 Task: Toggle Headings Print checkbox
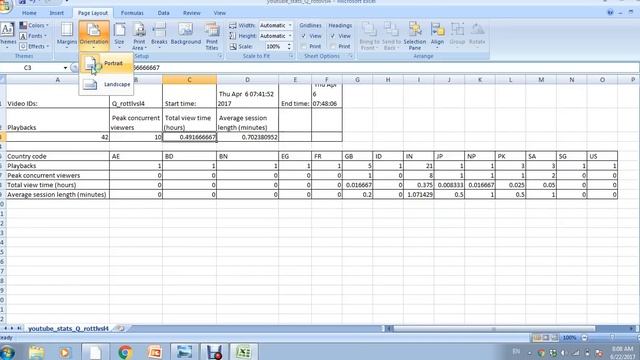[x=333, y=47]
